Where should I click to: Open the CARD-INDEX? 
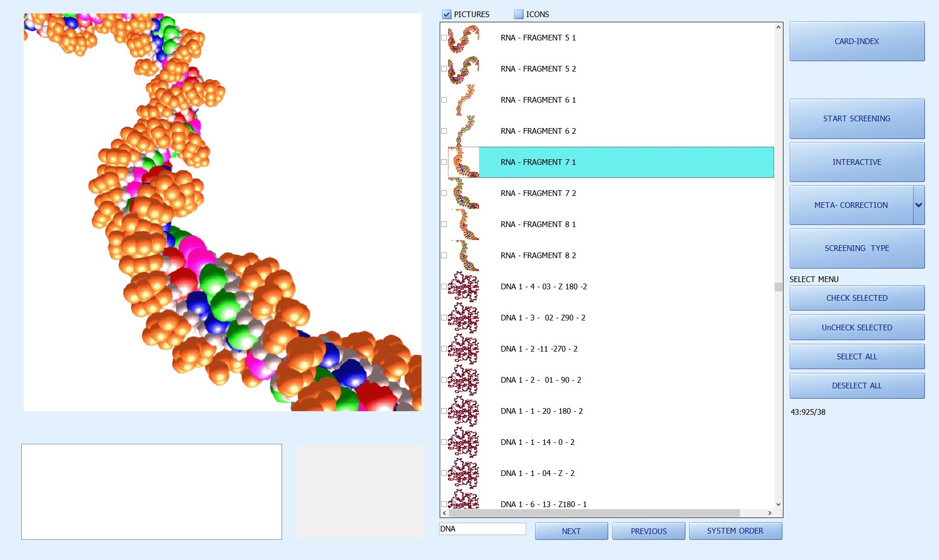pos(857,41)
